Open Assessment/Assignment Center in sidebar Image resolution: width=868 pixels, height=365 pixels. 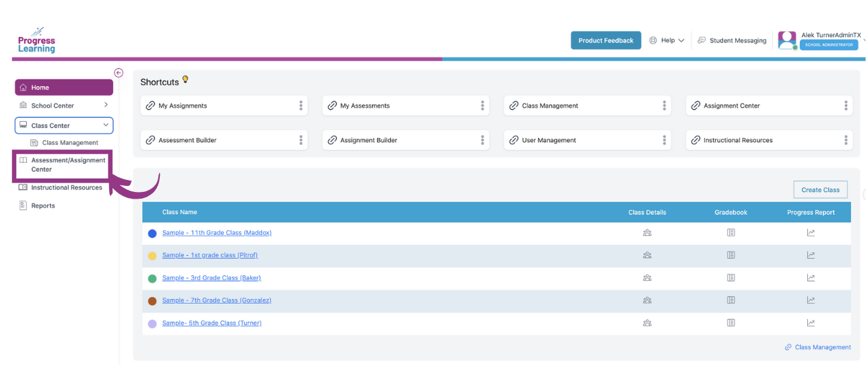[x=63, y=165]
